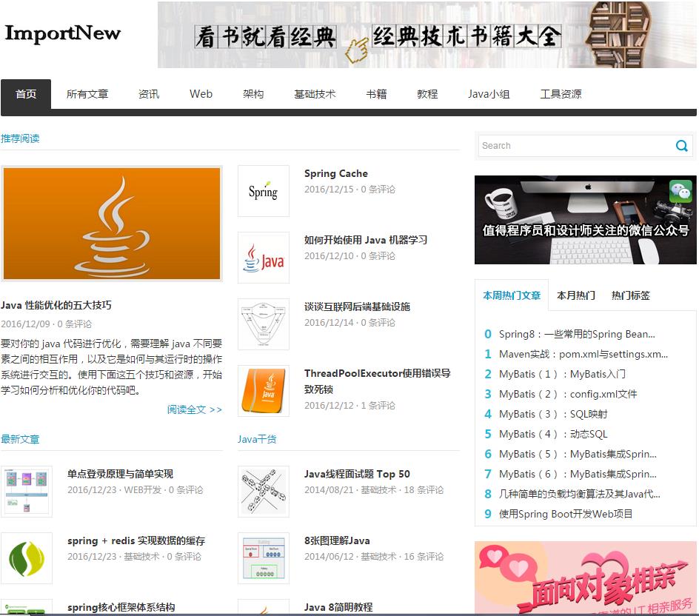Screen dimensions: 699x616
Task: Switch to the 热门标签 tab
Action: coord(631,295)
